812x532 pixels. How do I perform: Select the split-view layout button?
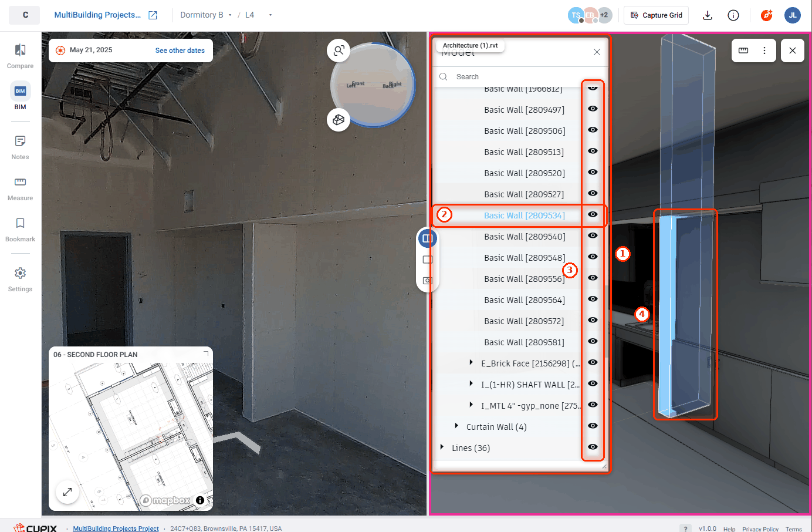(x=427, y=238)
